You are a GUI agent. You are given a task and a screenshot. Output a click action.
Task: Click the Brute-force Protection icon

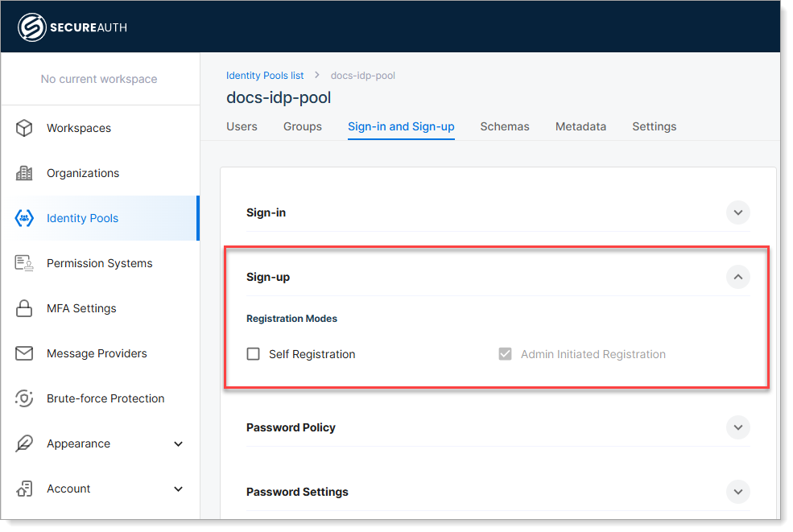pyautogui.click(x=24, y=398)
